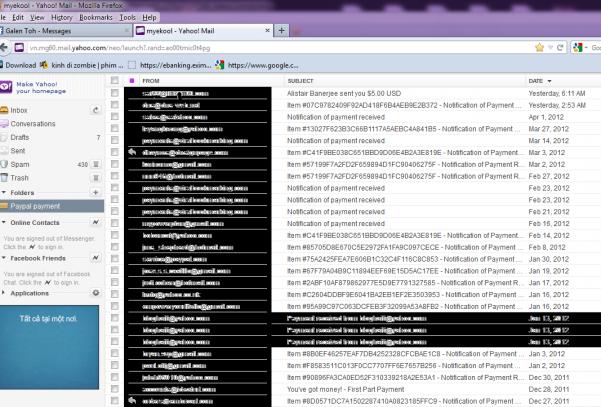Open the Help menu

[x=149, y=17]
